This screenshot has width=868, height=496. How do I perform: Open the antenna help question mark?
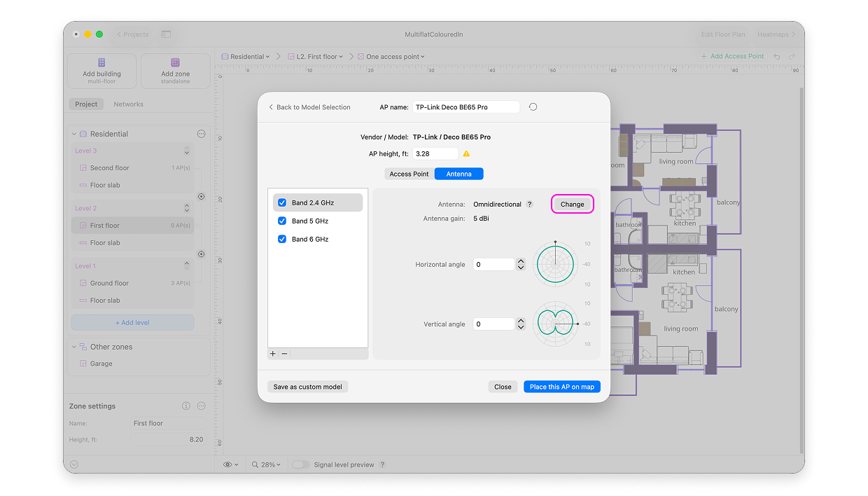click(529, 205)
